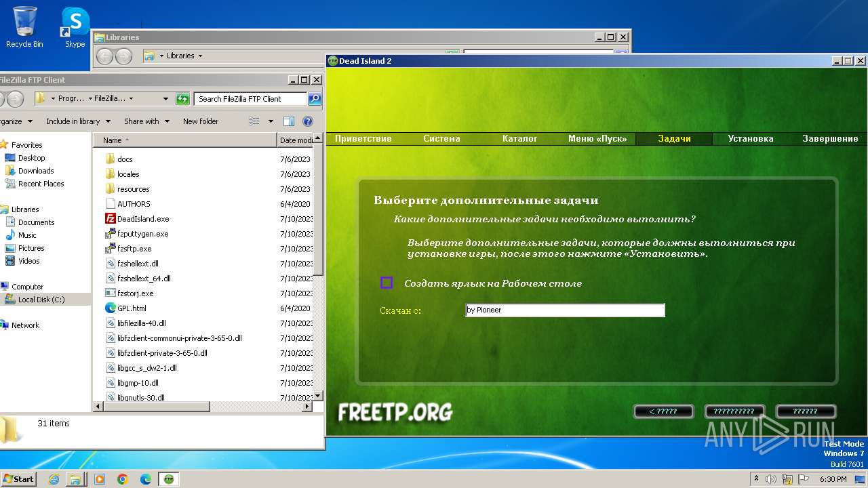This screenshot has width=868, height=488.
Task: Select the docs folder
Action: point(125,159)
